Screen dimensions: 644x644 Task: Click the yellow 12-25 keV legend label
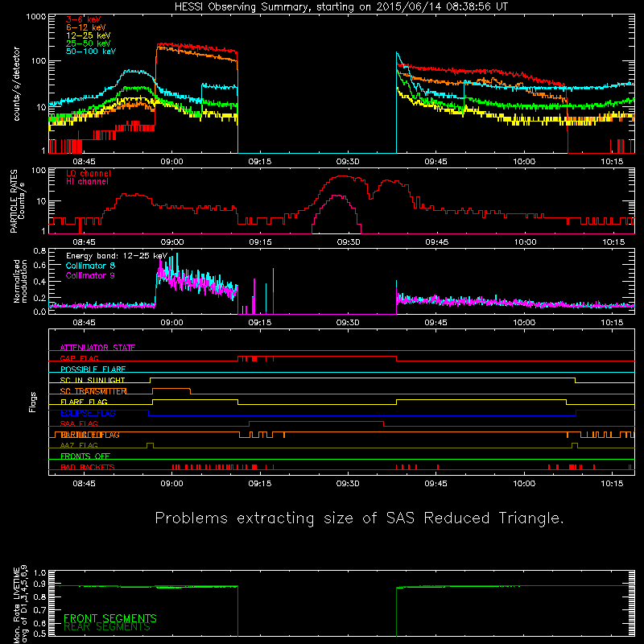pyautogui.click(x=89, y=35)
